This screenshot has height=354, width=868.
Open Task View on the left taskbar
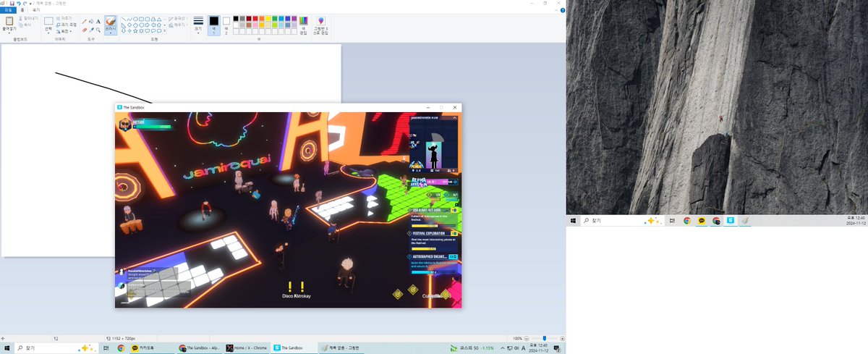coord(106,348)
